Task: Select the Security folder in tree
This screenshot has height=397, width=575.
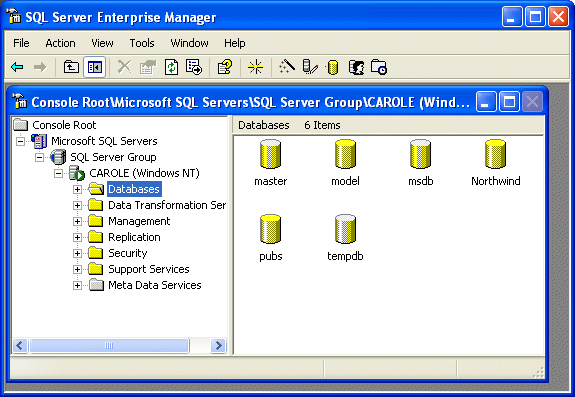Action: click(x=128, y=253)
